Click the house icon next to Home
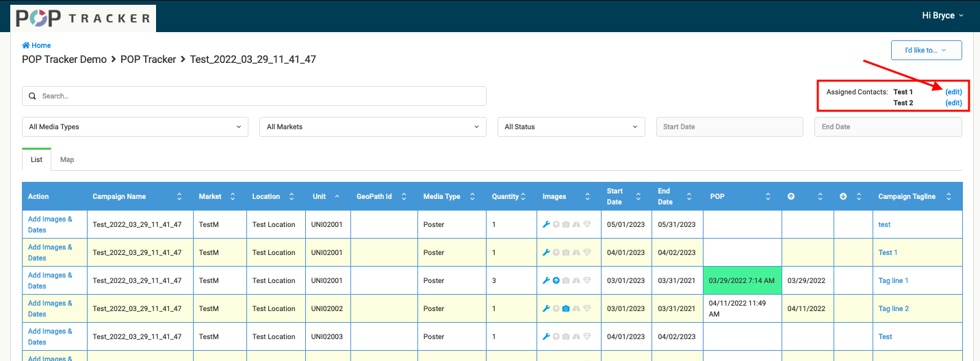The image size is (980, 361). 25,46
